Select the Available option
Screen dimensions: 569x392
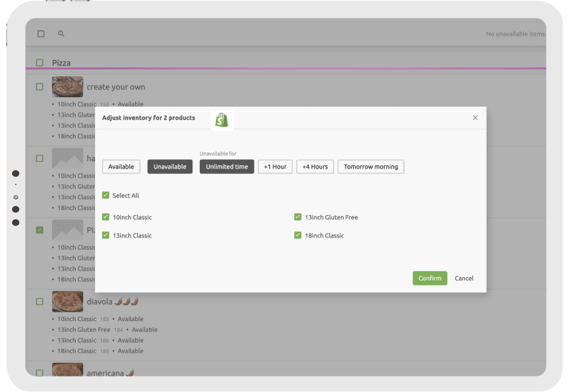(121, 166)
